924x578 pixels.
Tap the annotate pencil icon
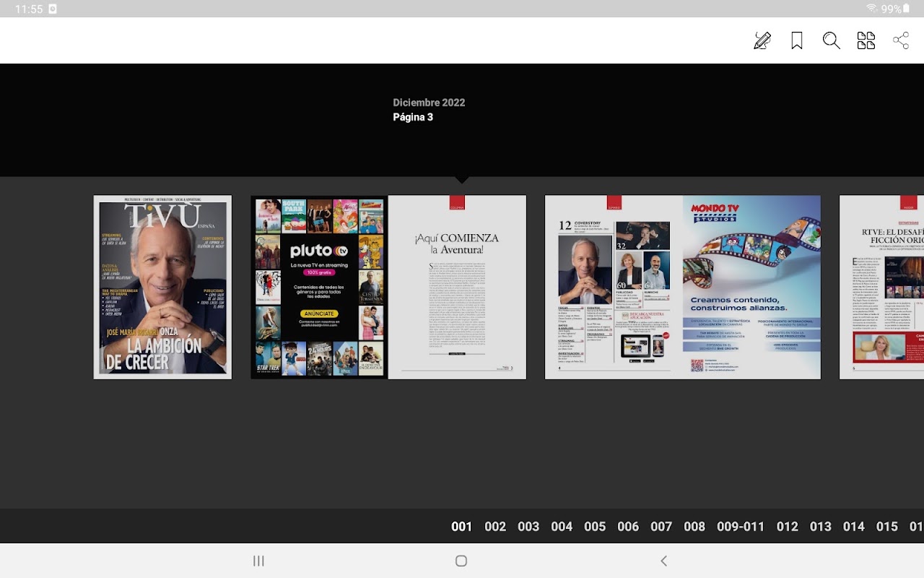[x=762, y=40]
